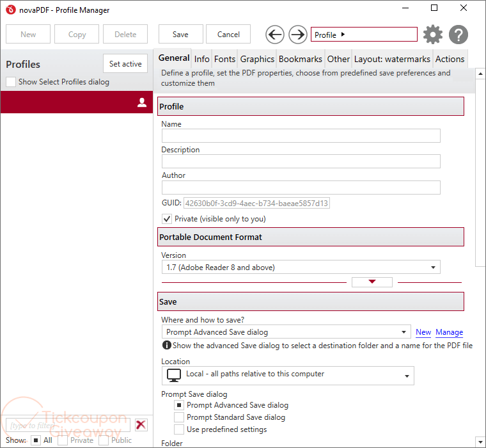486x448 pixels.
Task: Click the vertical scrollbar down arrow
Action: pyautogui.click(x=480, y=442)
